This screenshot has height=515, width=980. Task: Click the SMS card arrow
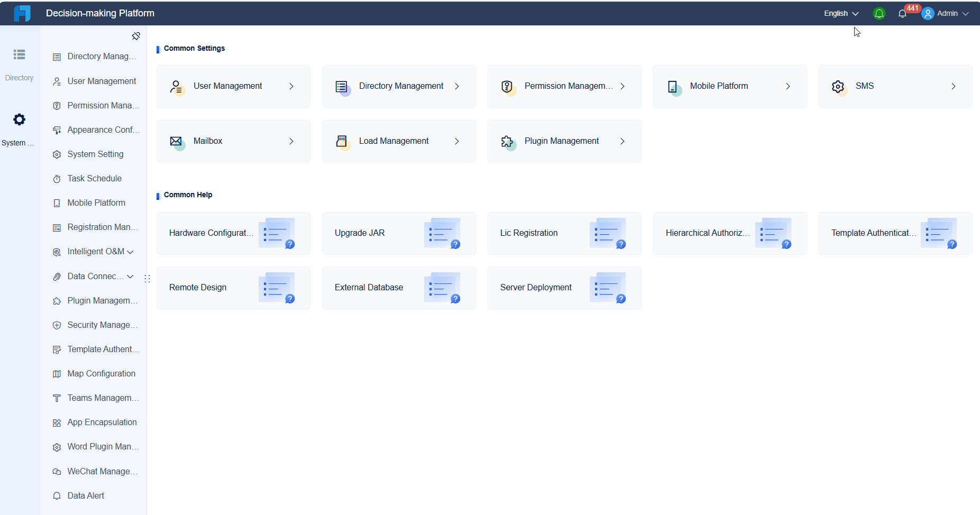954,86
